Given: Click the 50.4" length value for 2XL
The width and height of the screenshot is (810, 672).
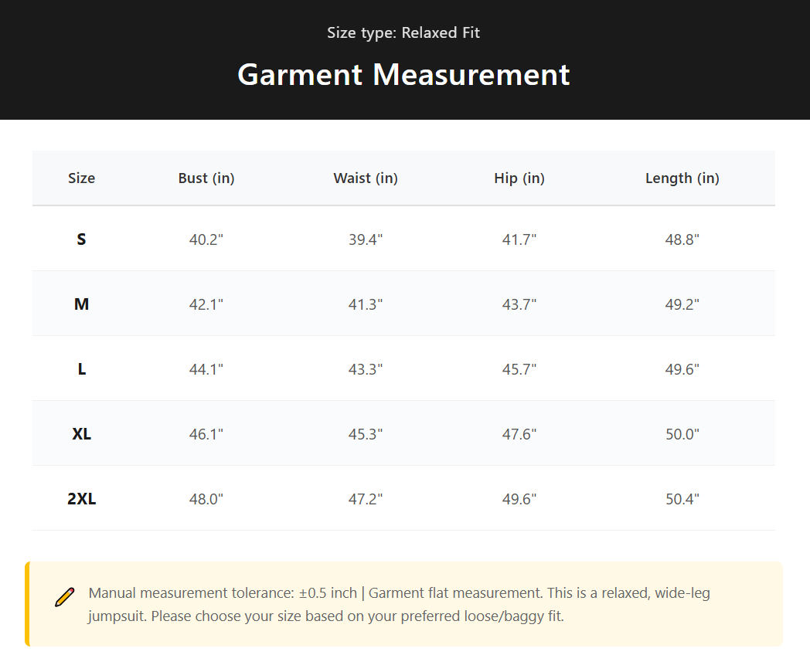Looking at the screenshot, I should (682, 500).
